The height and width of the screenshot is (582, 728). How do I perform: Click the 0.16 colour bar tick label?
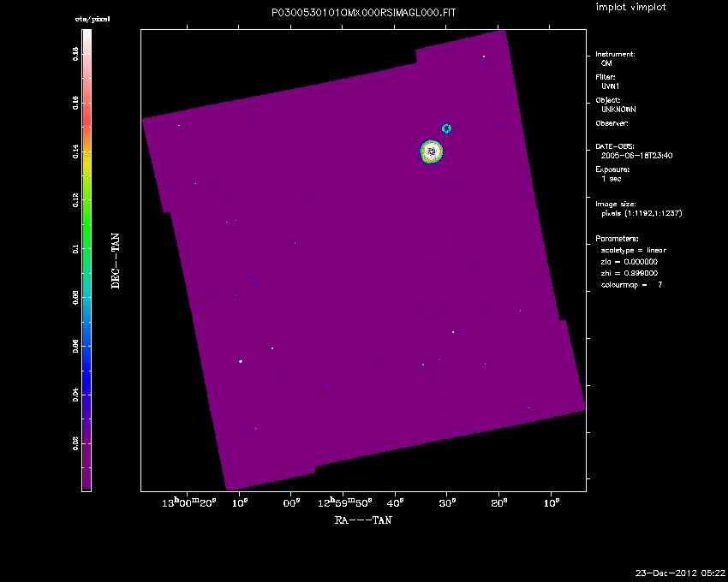[75, 103]
